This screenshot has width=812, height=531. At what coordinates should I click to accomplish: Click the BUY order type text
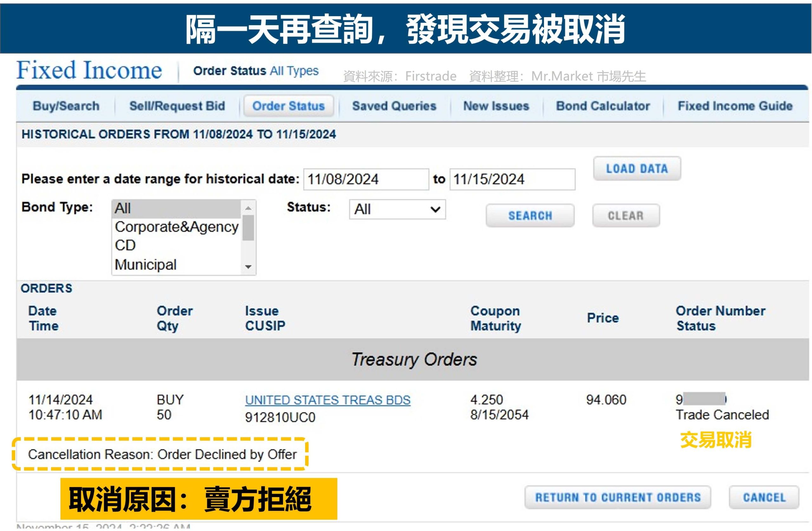[170, 400]
